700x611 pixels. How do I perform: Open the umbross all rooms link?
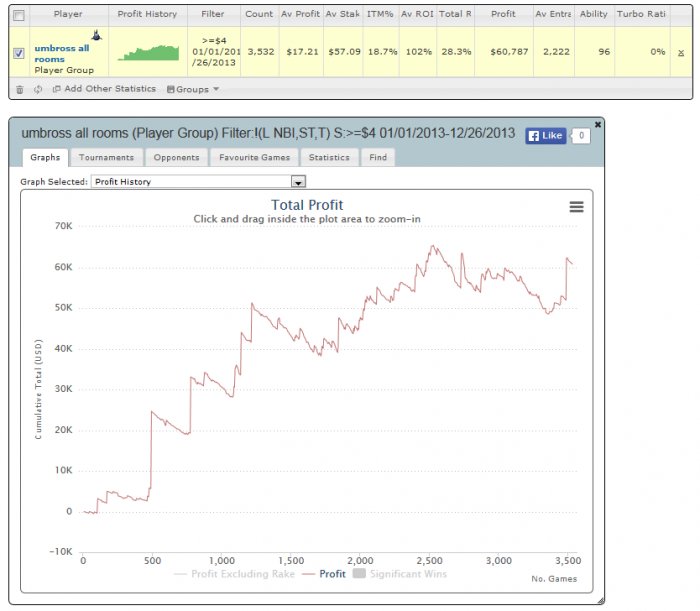point(62,54)
